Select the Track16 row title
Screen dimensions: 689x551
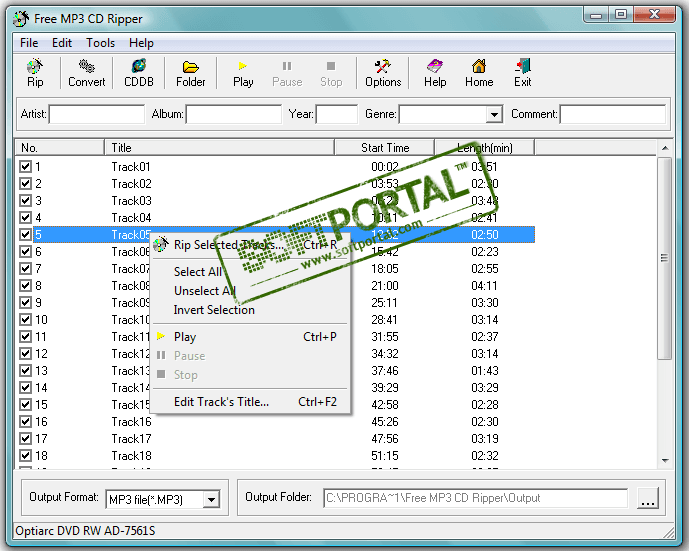coord(131,422)
